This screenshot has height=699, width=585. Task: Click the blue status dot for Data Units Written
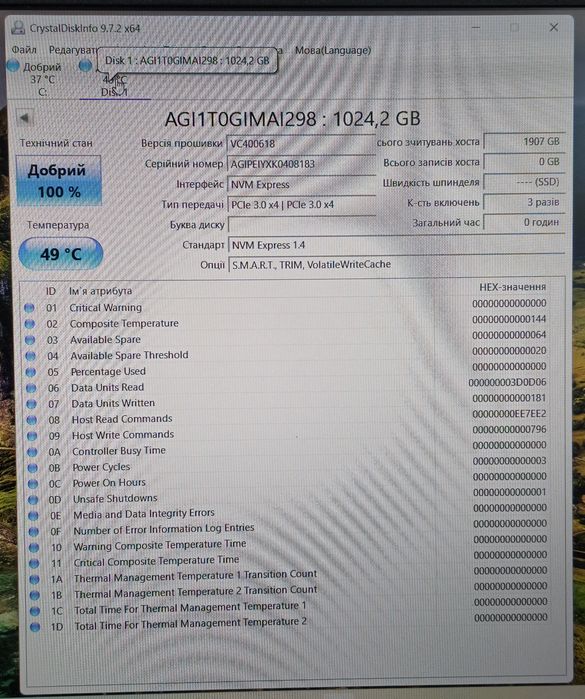[31, 404]
